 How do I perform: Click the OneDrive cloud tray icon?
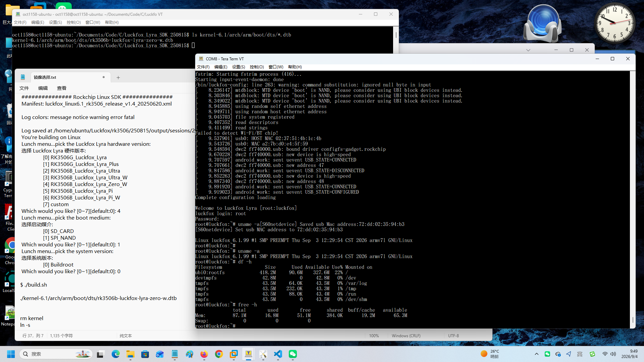tap(558, 354)
